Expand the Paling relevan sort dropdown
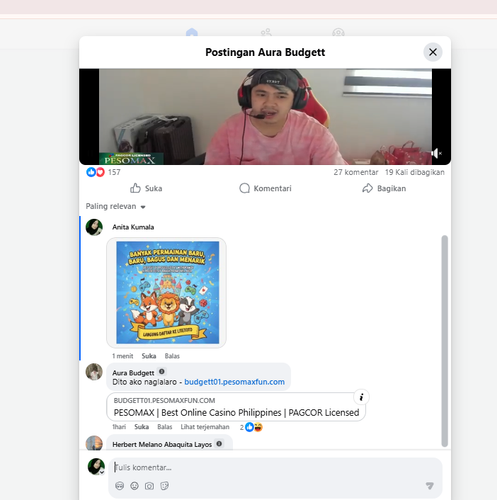Screen dimensions: 497x500 click(x=115, y=206)
